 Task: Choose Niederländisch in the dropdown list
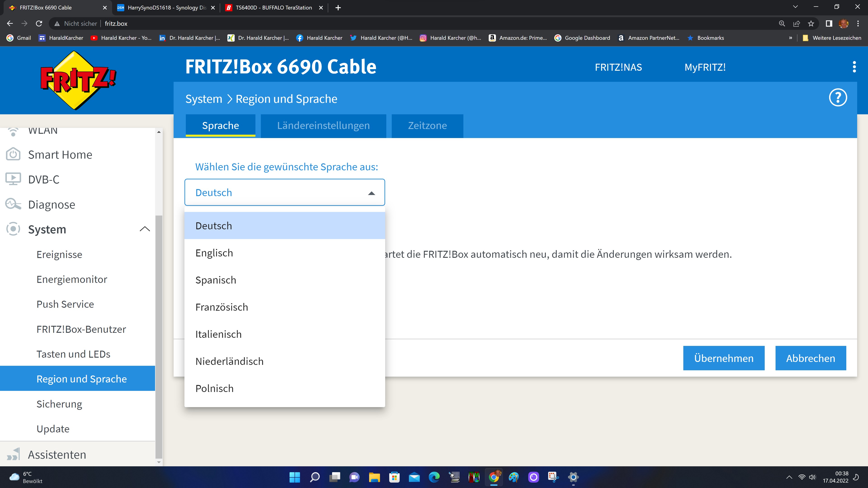229,361
